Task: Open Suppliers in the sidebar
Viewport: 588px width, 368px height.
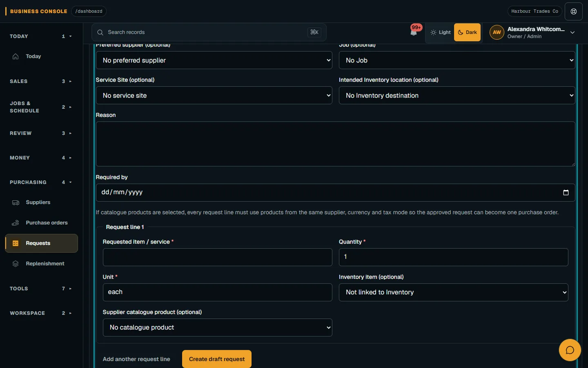Action: [x=41, y=202]
